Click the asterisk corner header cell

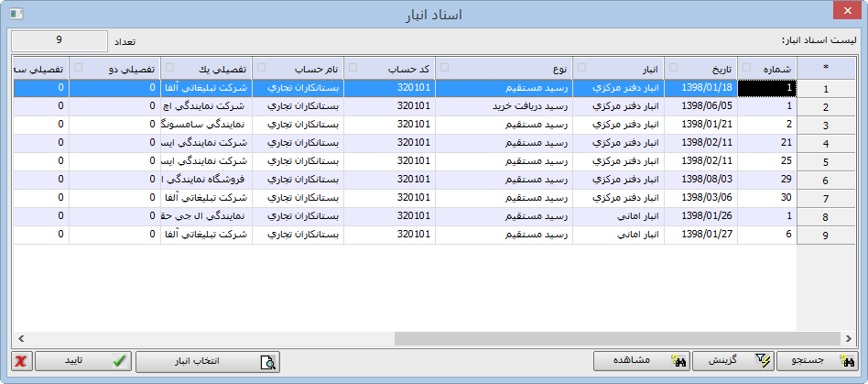click(x=827, y=69)
